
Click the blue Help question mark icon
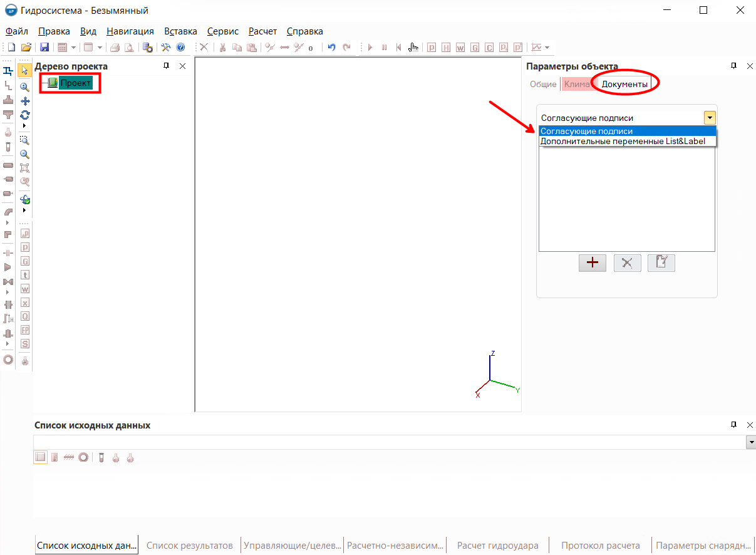tap(180, 48)
